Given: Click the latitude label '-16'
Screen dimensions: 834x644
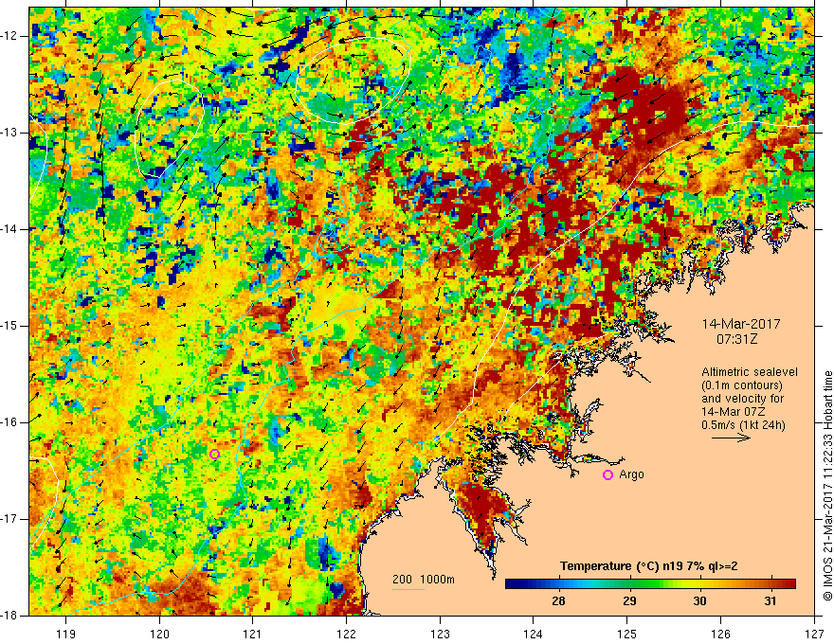Looking at the screenshot, I should [9, 422].
